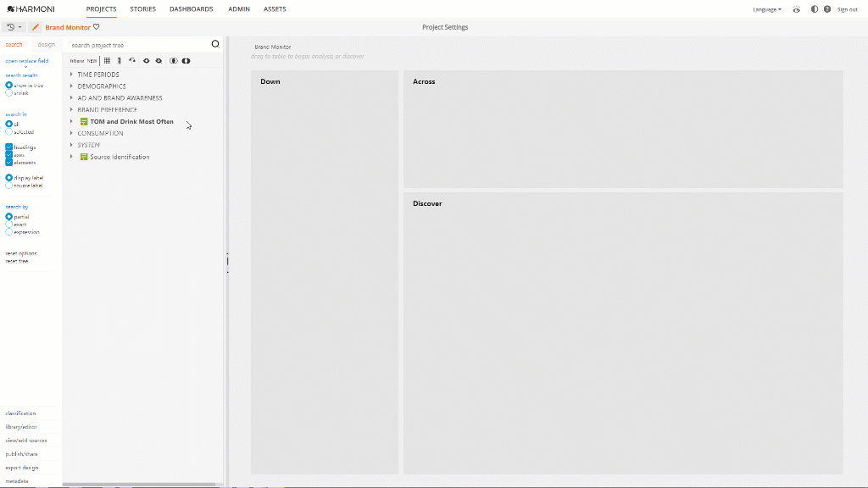
Task: Toggle the elements checkbox
Action: click(x=8, y=163)
